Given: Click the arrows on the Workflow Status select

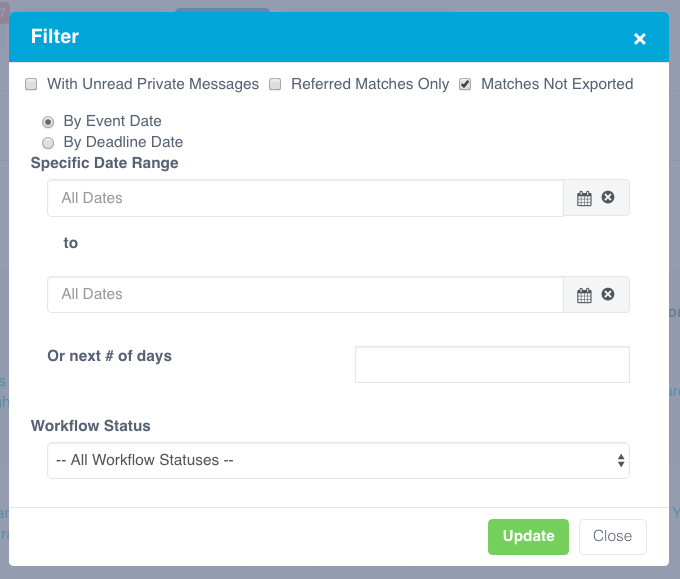Looking at the screenshot, I should pyautogui.click(x=620, y=461).
